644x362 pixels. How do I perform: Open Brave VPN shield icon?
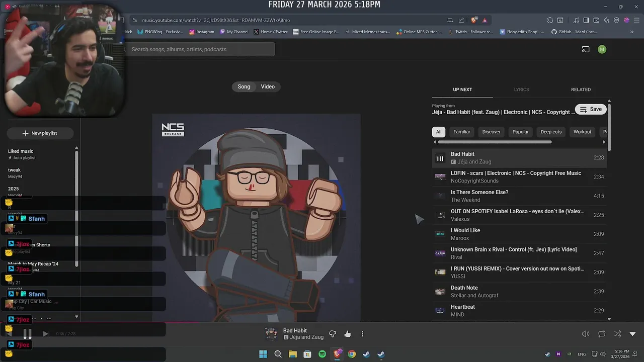pos(616,20)
